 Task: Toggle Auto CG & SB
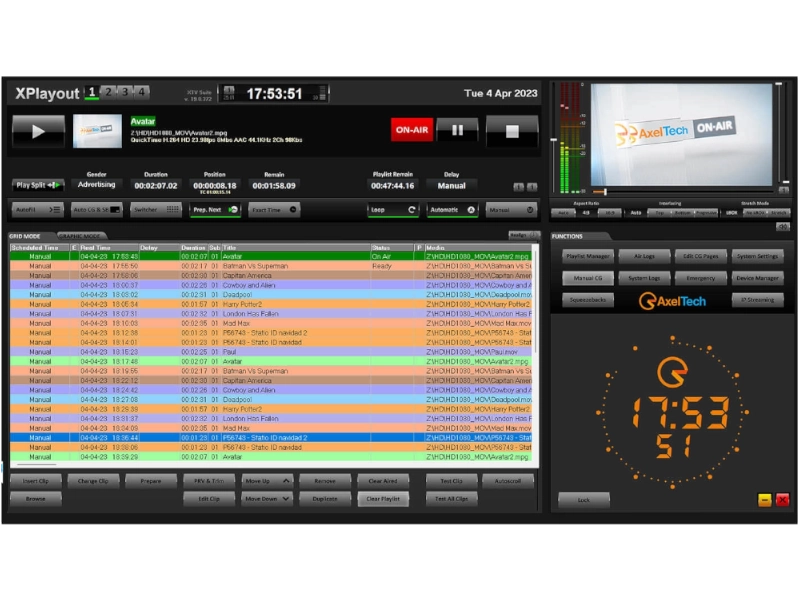(x=96, y=210)
